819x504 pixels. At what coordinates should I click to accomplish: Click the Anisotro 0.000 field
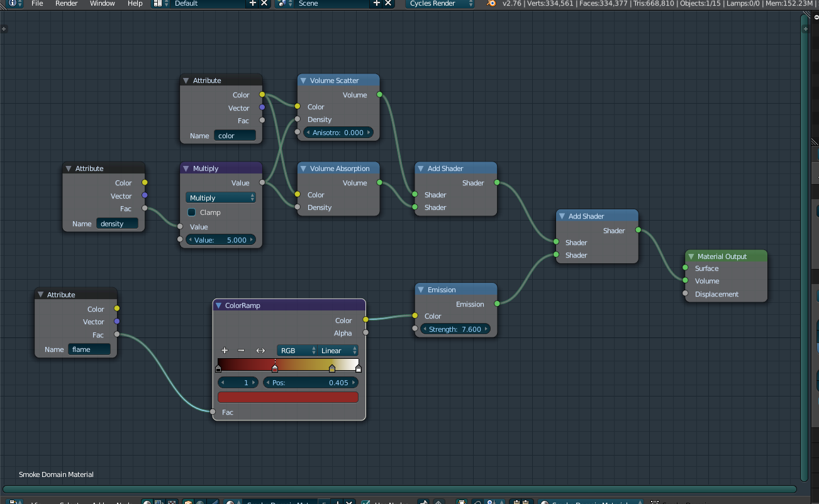[338, 132]
